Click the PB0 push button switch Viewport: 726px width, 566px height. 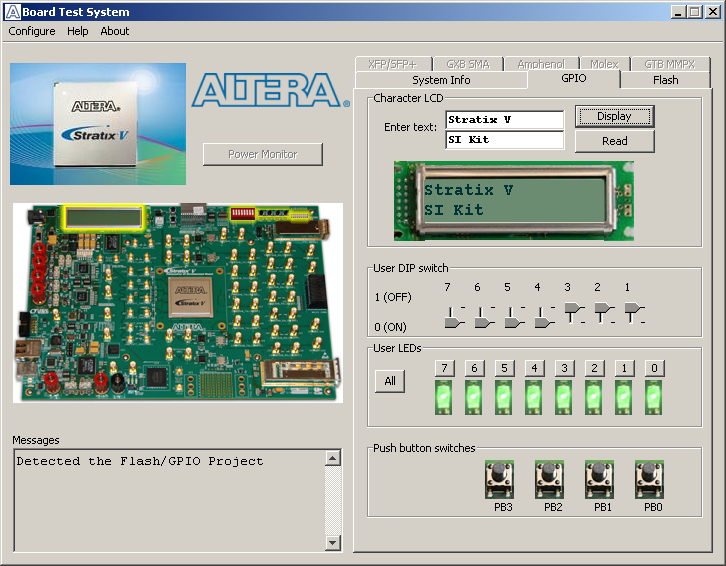click(649, 479)
